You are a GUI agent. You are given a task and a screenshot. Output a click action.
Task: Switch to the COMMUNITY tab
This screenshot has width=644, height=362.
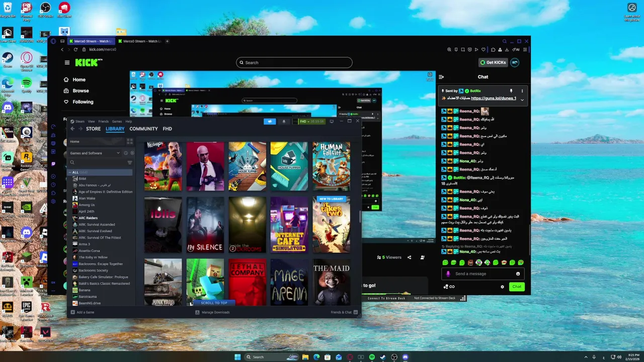143,129
